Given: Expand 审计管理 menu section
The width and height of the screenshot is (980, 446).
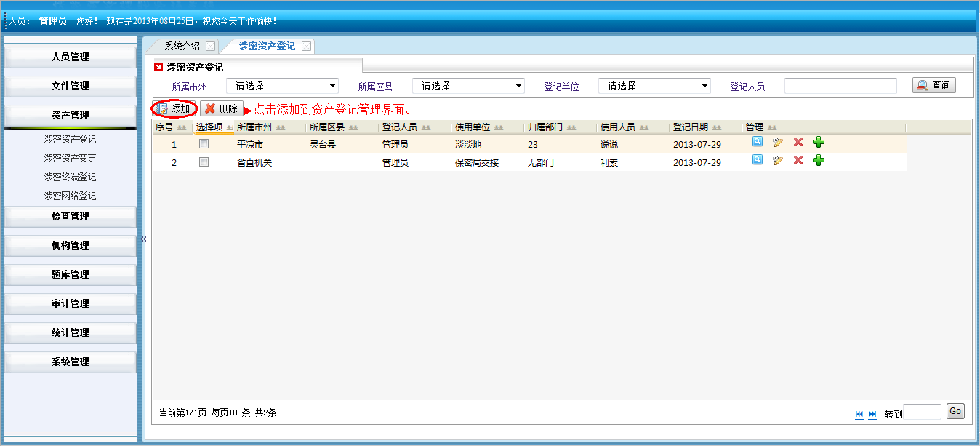Looking at the screenshot, I should (71, 303).
